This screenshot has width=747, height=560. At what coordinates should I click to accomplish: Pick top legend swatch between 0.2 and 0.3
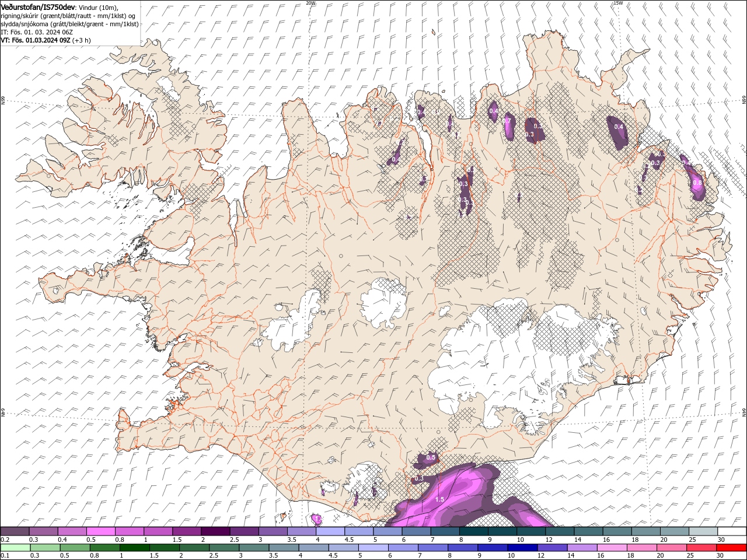point(15,531)
